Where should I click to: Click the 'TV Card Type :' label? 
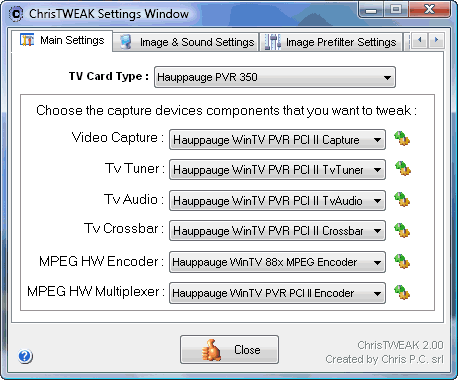pos(109,76)
